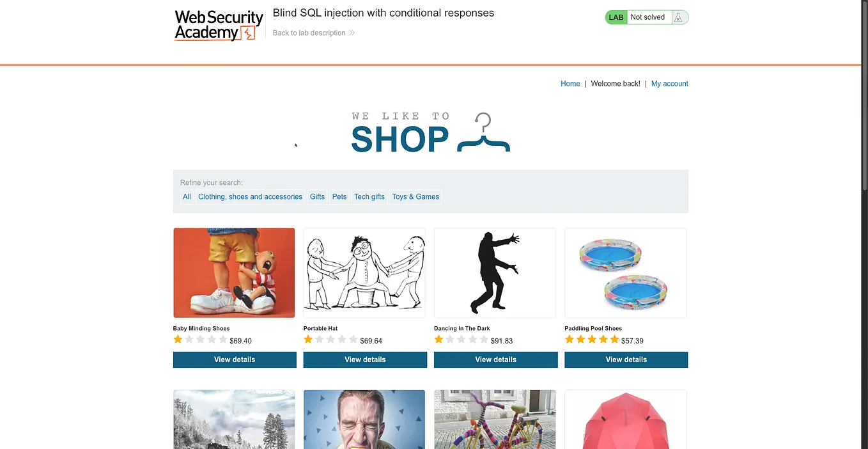Click the star rating under Paddling Pool Shoes
The width and height of the screenshot is (868, 449).
click(x=592, y=340)
